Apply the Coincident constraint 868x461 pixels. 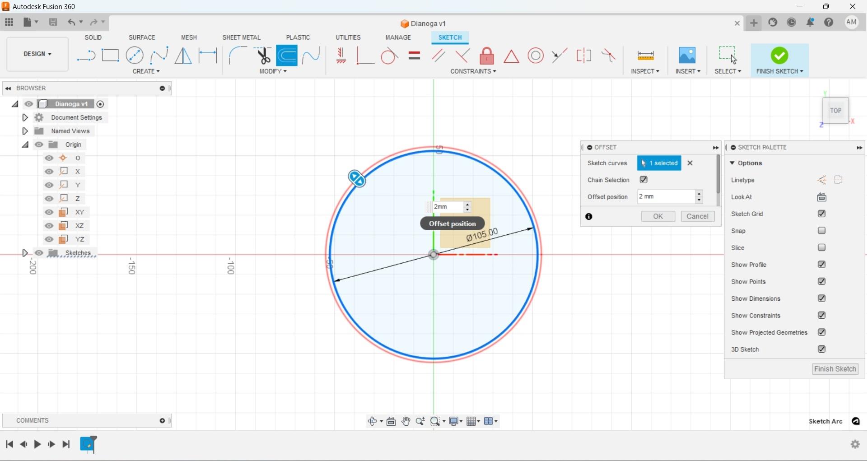(x=365, y=56)
